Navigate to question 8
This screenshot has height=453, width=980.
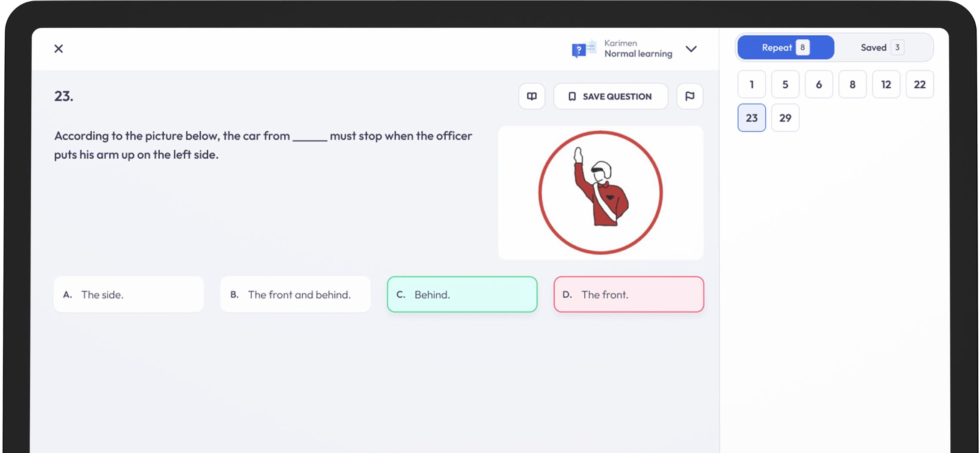(x=852, y=84)
